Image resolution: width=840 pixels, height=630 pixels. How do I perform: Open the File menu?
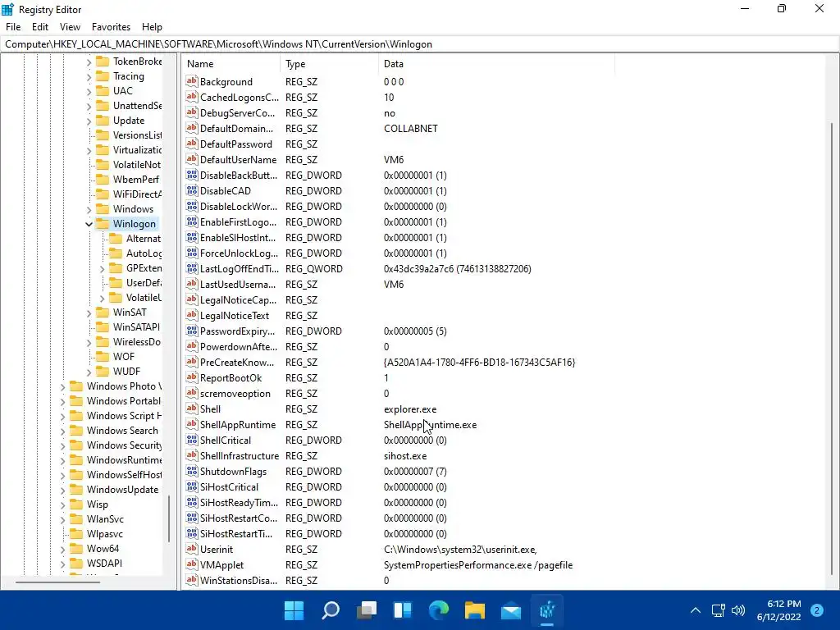pos(13,27)
